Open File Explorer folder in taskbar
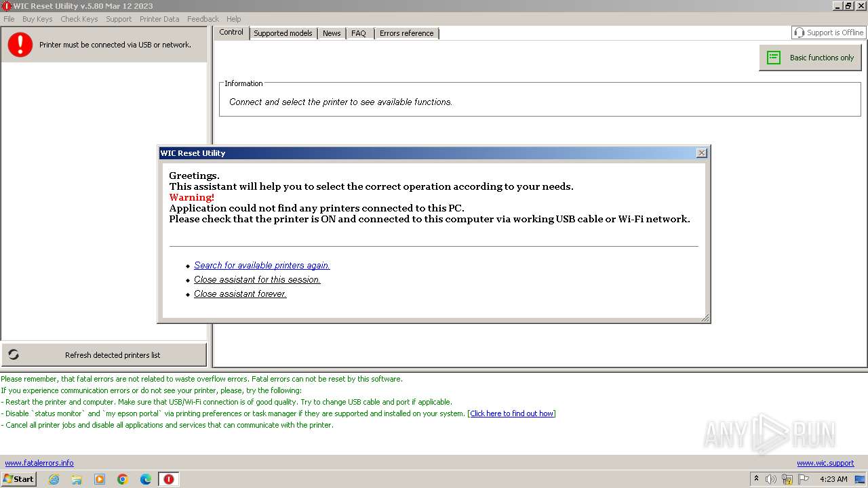868x488 pixels. 77,479
